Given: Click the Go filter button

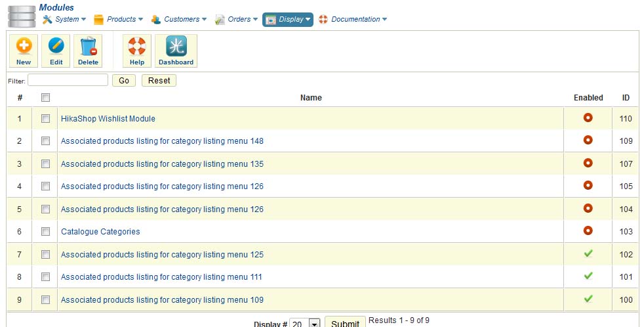Looking at the screenshot, I should click(x=124, y=81).
